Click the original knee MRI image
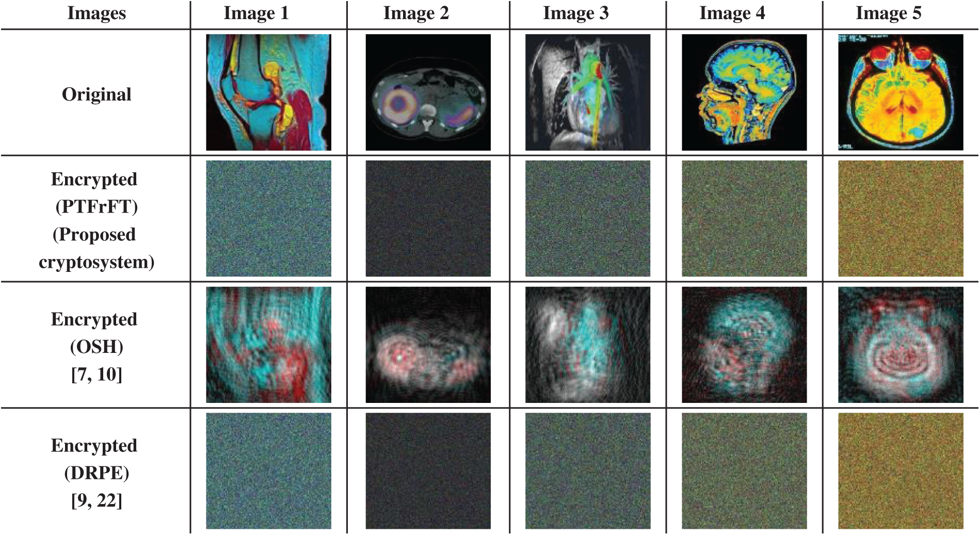980x535 pixels. [x=268, y=92]
